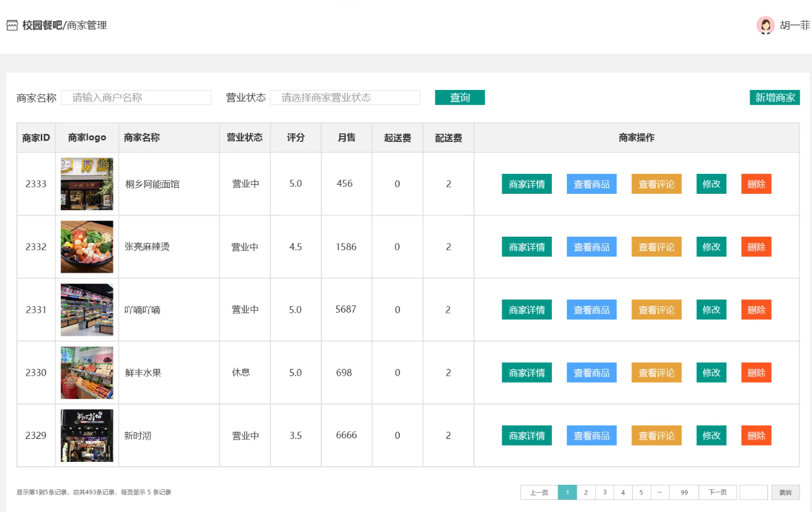Select pagination page 1
Image resolution: width=812 pixels, height=512 pixels.
(x=567, y=493)
